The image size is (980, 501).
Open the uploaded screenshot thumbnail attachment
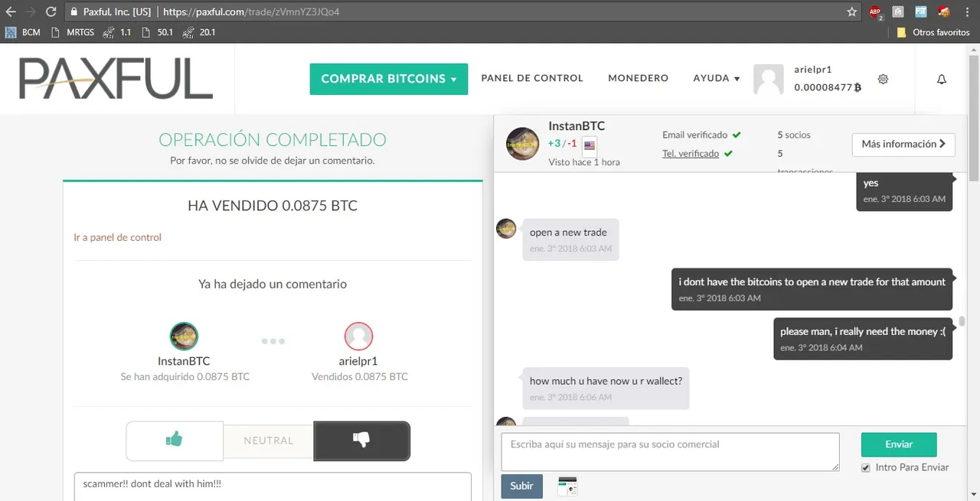(x=567, y=486)
